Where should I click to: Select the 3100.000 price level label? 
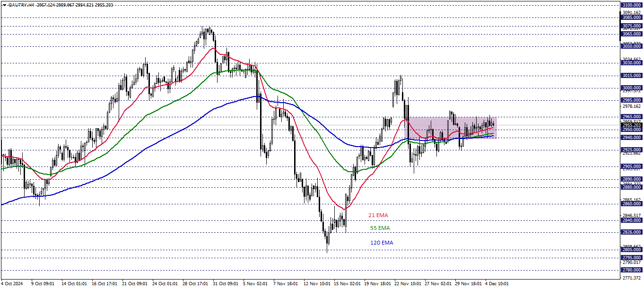(631, 5)
